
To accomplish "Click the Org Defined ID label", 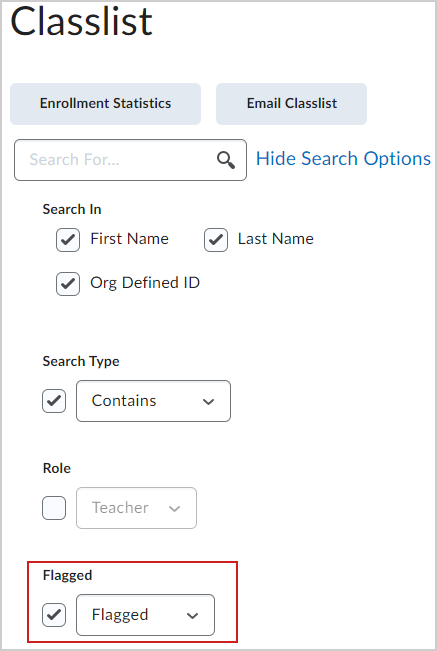I will 145,283.
